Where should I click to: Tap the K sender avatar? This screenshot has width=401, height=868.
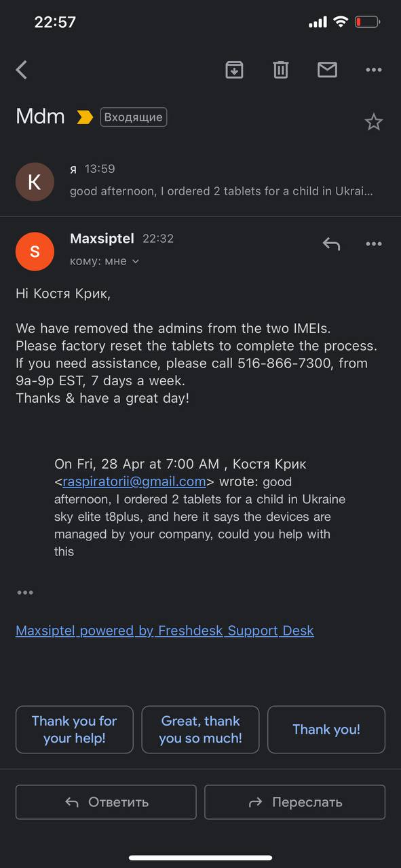click(35, 182)
